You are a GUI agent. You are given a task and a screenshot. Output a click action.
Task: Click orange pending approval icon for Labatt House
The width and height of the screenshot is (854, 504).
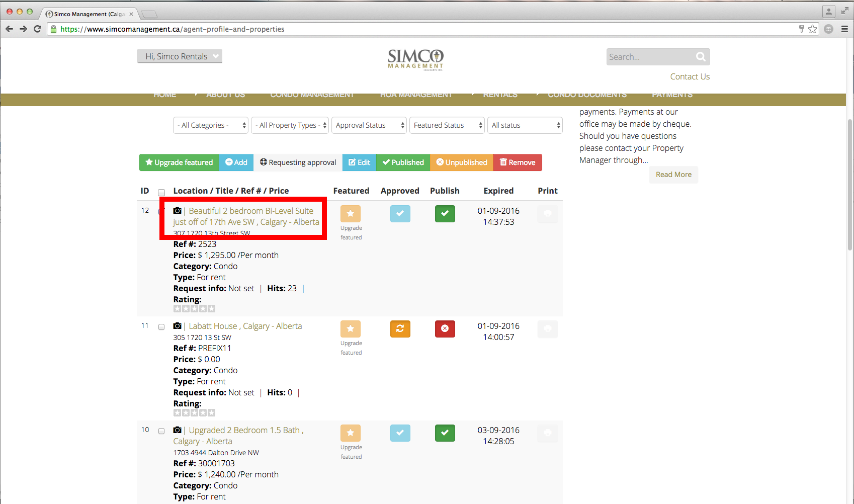click(400, 329)
